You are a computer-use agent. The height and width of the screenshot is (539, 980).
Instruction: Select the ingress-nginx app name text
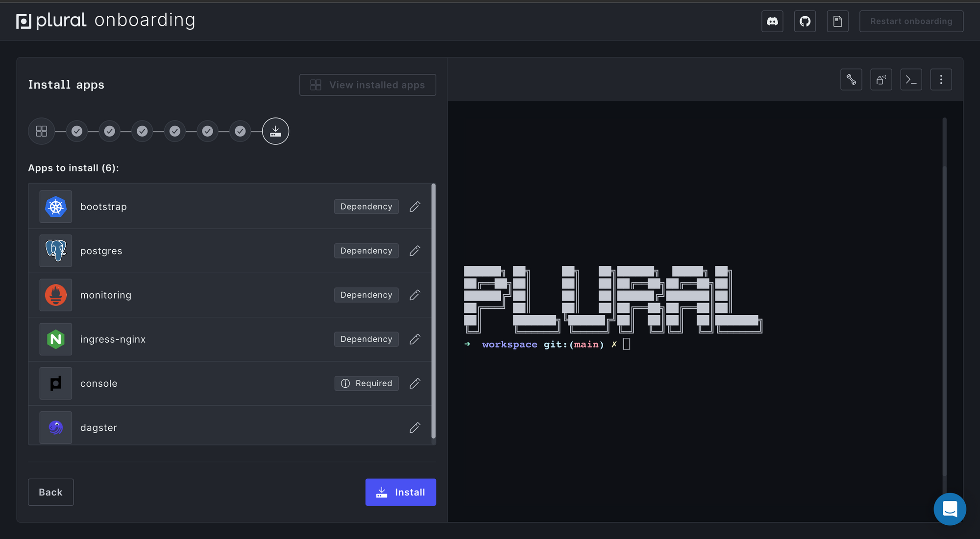[113, 340]
